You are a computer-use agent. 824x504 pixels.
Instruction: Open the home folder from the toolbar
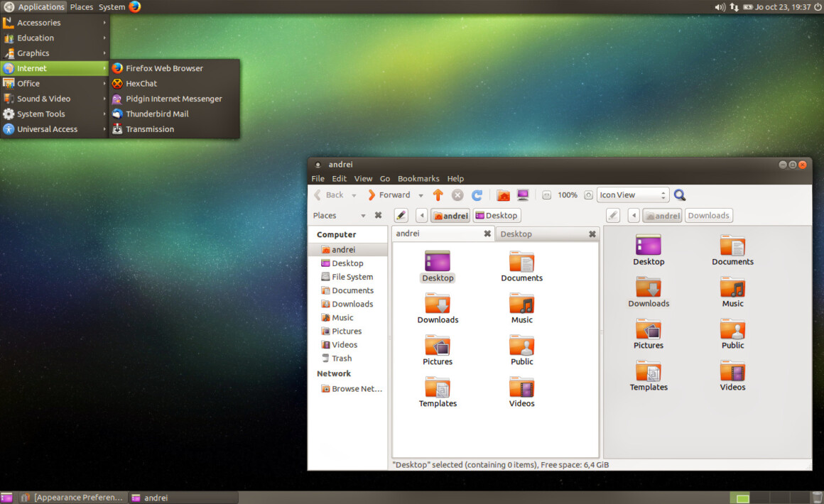[x=503, y=195]
